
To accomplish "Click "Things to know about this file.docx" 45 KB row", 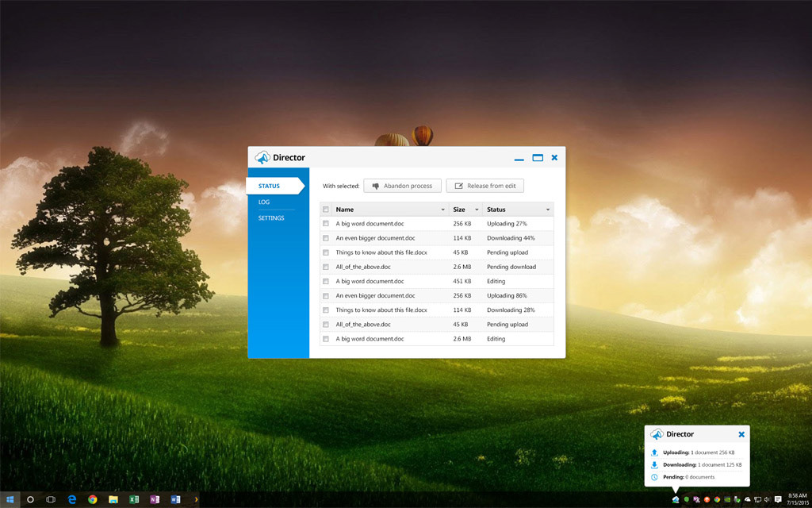I will point(381,252).
